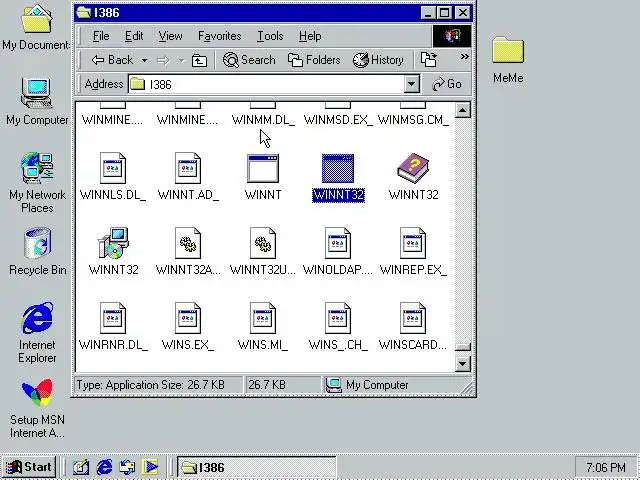
Task: Open the Favorites menu
Action: coord(220,36)
